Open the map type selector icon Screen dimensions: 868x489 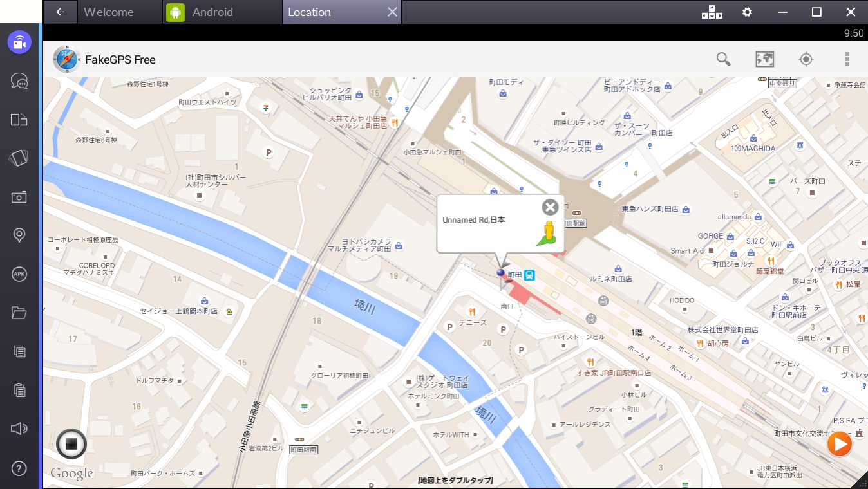point(764,59)
